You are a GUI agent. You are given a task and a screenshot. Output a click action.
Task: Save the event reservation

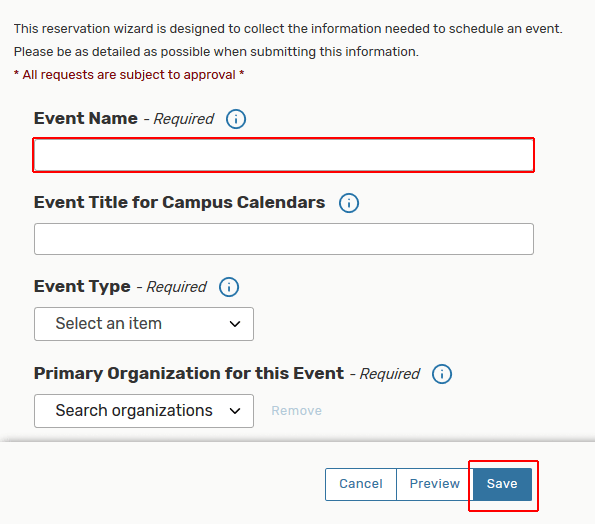click(x=502, y=484)
